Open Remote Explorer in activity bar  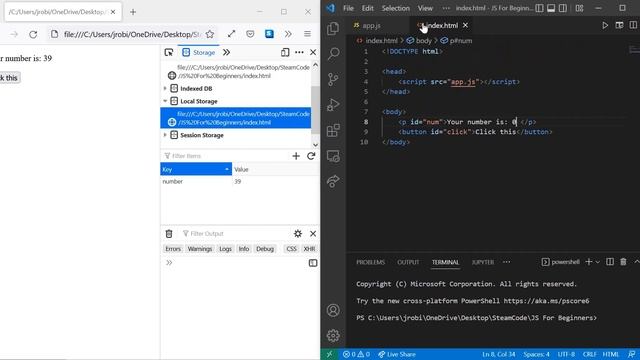333,156
